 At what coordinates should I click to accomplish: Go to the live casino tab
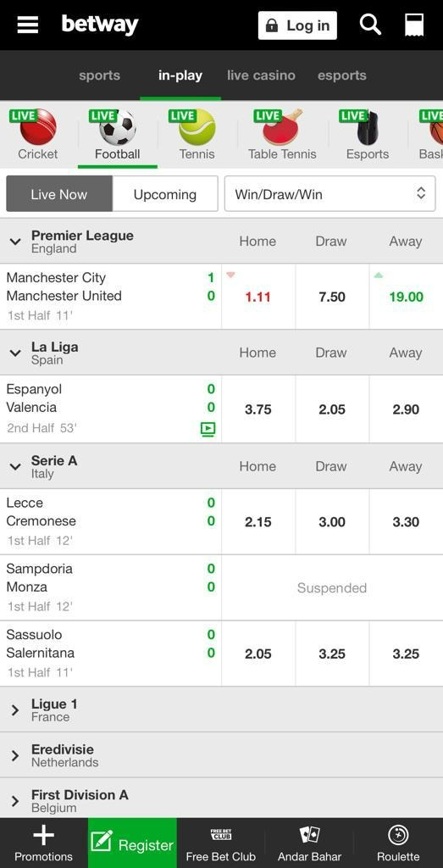pos(261,75)
